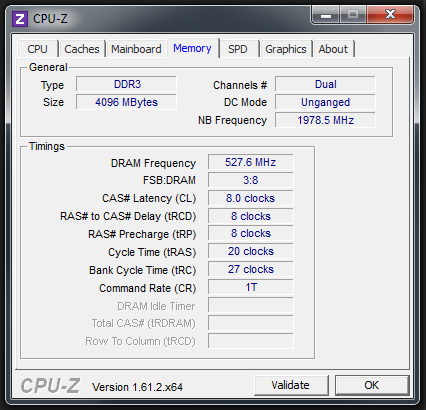Click the Cycle Time (tRAS) label
Viewport: 426px width, 410px height.
(152, 252)
